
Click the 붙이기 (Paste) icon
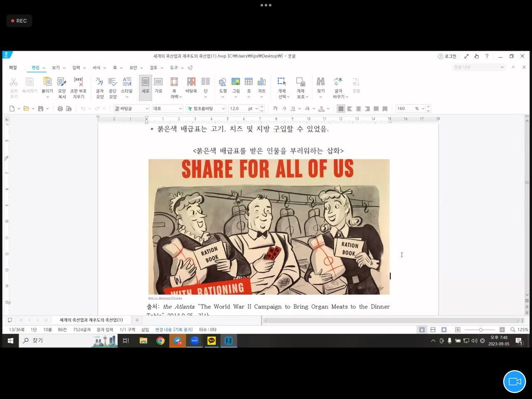tap(47, 82)
